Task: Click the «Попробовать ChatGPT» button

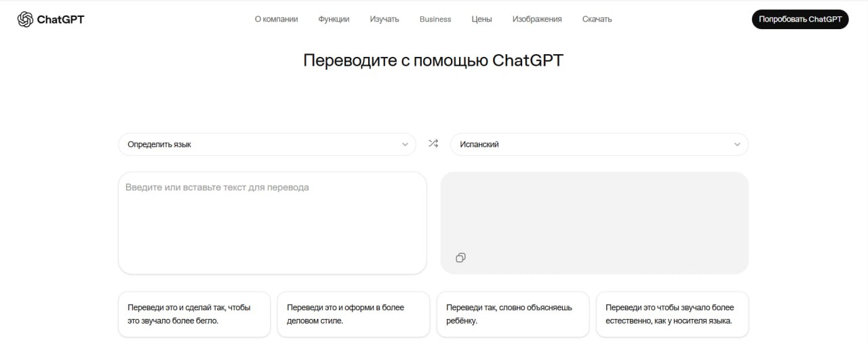Action: pyautogui.click(x=800, y=19)
